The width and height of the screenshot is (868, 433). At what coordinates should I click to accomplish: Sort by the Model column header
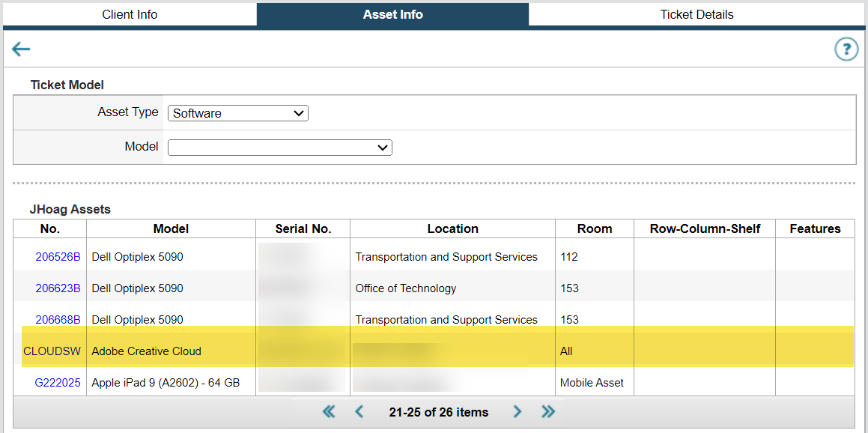[171, 229]
